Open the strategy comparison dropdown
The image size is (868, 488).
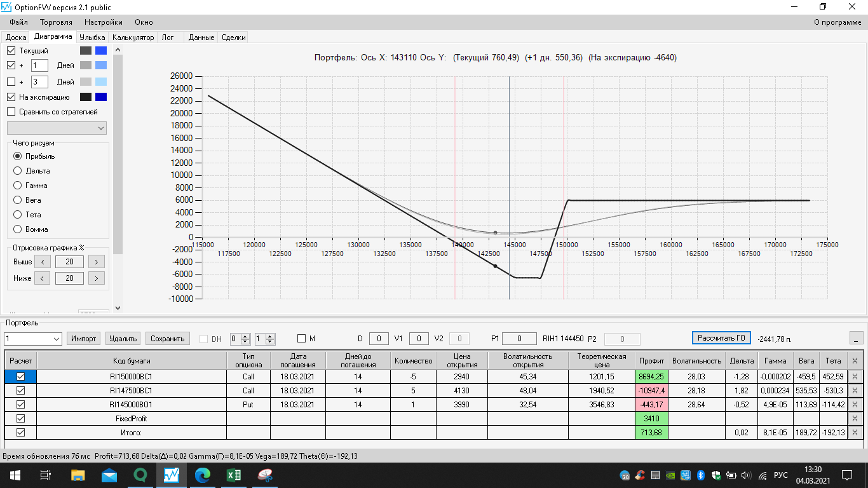click(57, 128)
